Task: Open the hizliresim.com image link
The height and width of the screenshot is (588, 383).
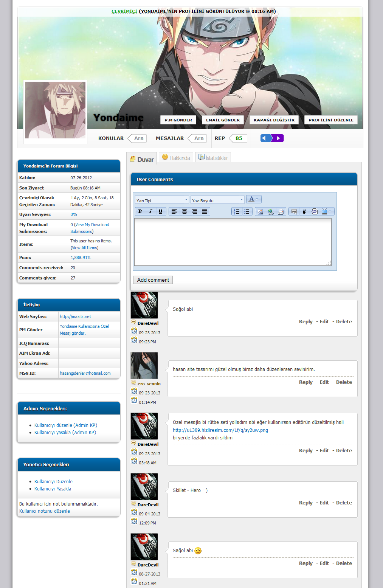Action: [220, 430]
